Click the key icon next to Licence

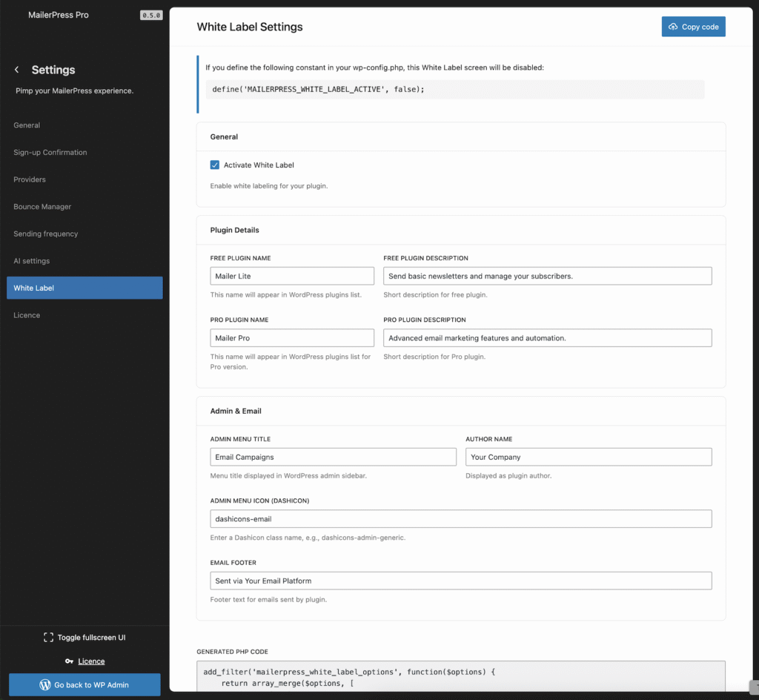pos(69,661)
